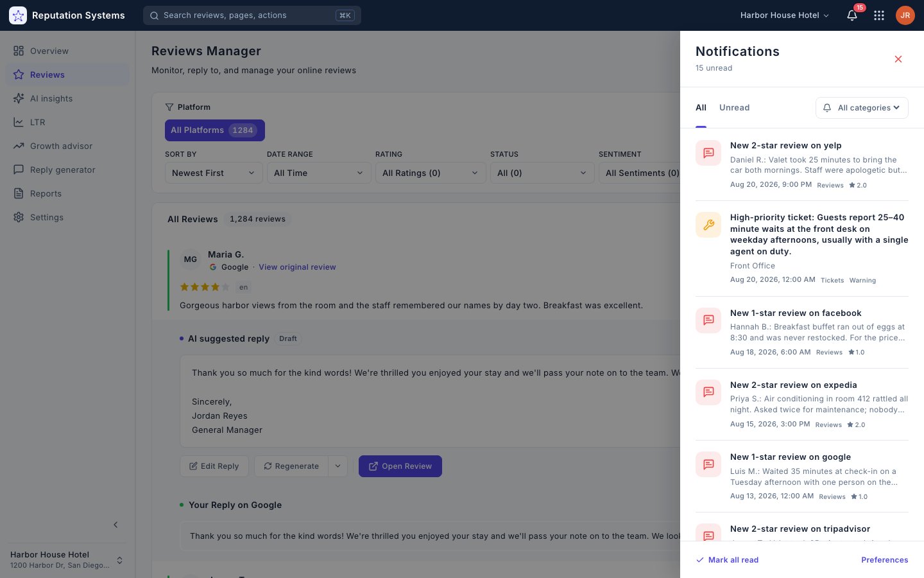Viewport: 924px width, 578px height.
Task: Click the Regenerate button
Action: (x=291, y=466)
